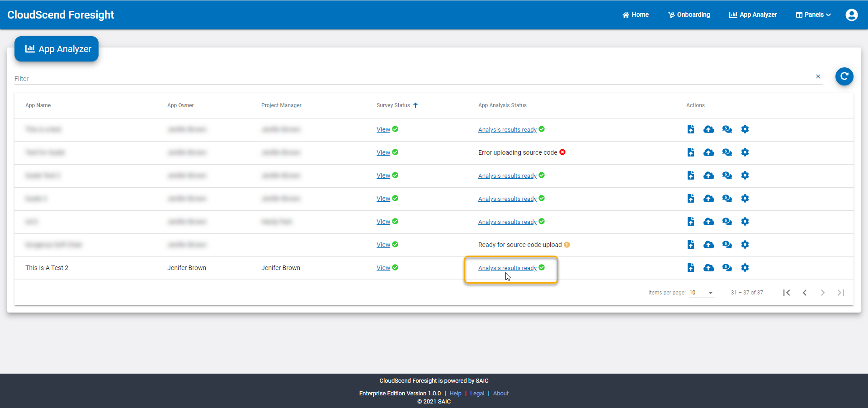This screenshot has height=408, width=868.
Task: Sort by the Survey Status column header
Action: pyautogui.click(x=393, y=105)
